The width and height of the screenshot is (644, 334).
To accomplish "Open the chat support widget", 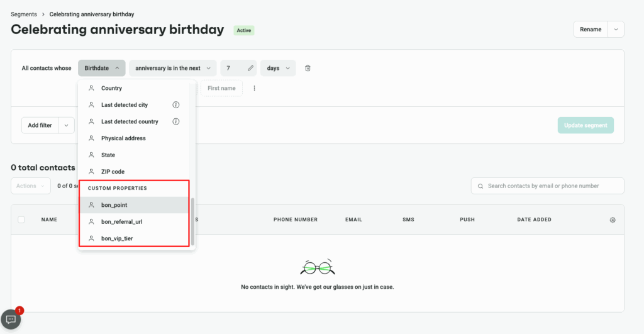I will pyautogui.click(x=11, y=320).
